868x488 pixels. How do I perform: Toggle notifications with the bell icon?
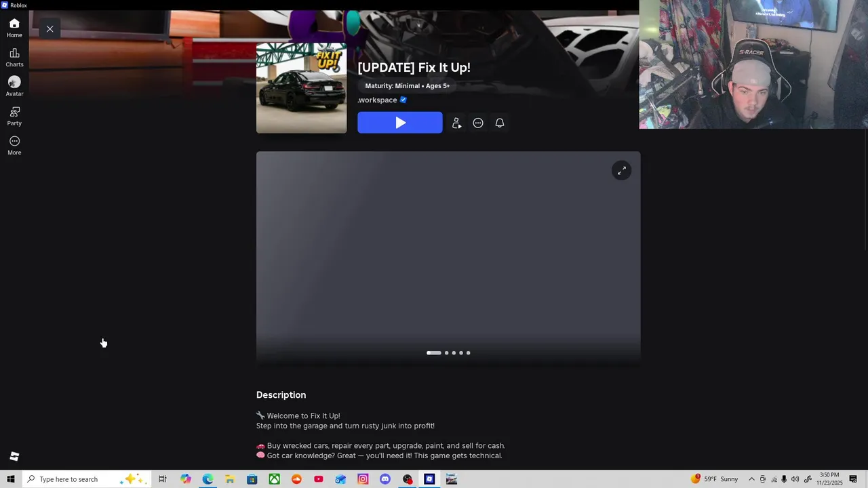pyautogui.click(x=500, y=123)
